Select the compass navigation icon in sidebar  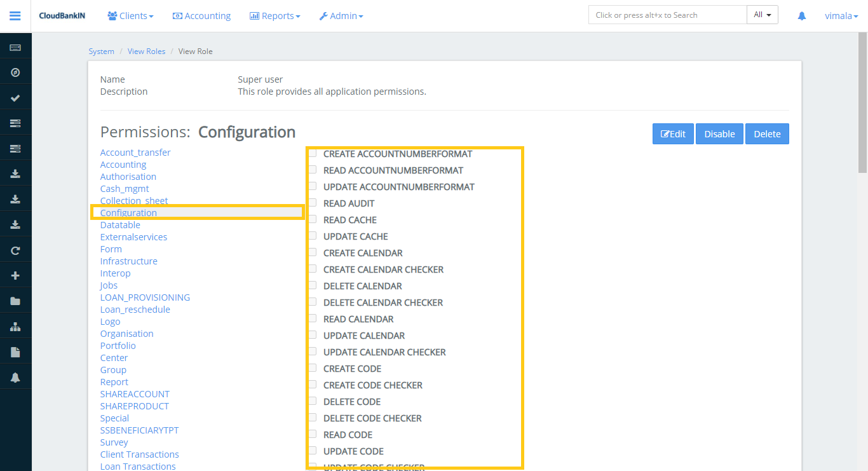[x=16, y=72]
